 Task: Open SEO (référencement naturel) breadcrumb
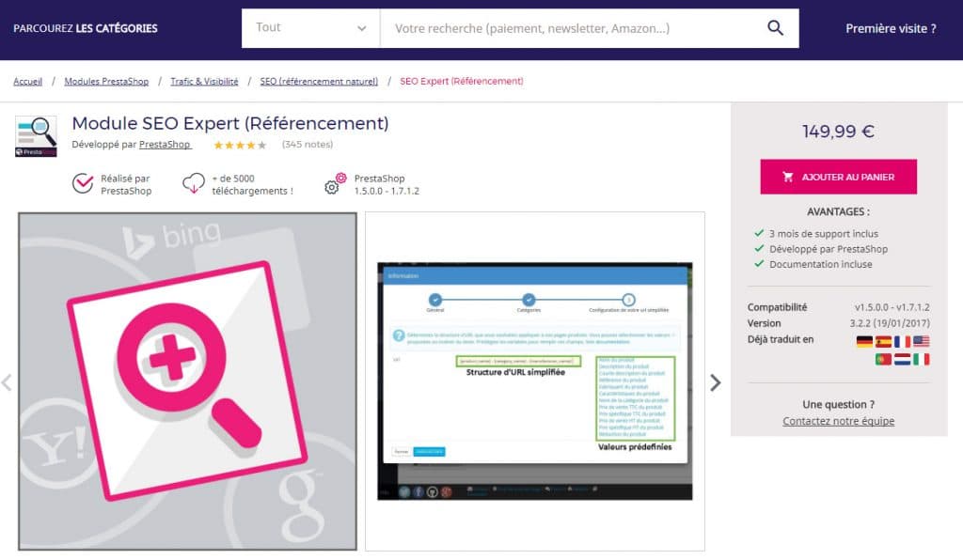pyautogui.click(x=319, y=81)
